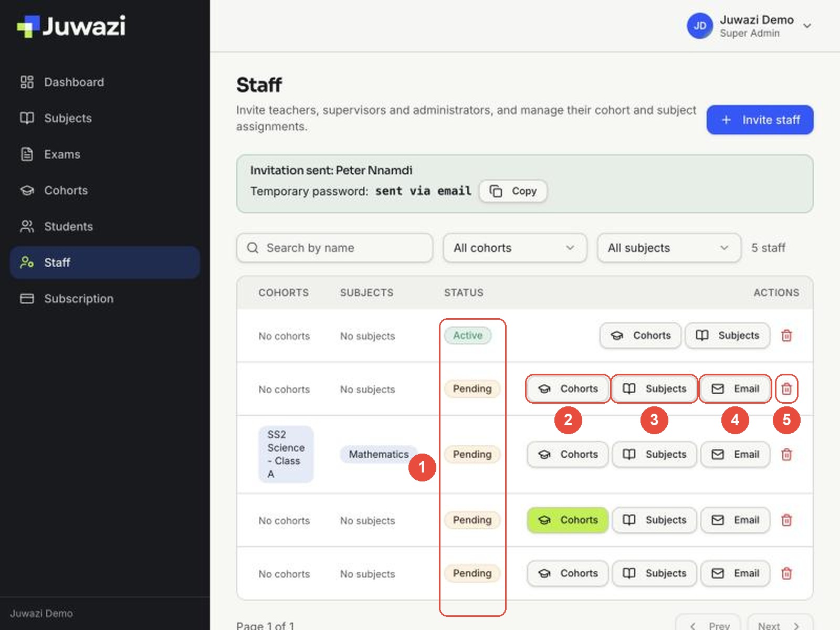Screen dimensions: 840x630
Task: Delete the Mathematics row staff member
Action: pos(786,455)
